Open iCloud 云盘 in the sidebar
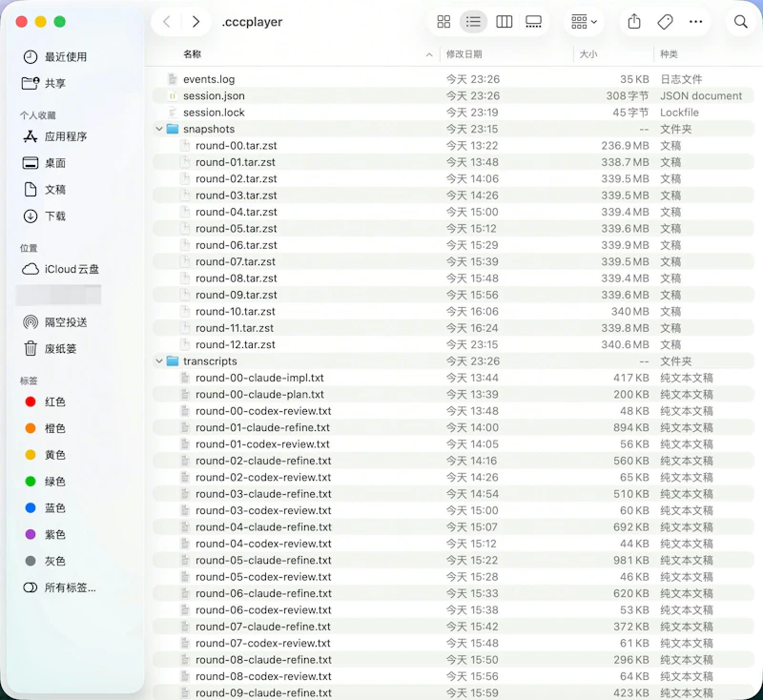Viewport: 763px width, 700px height. point(60,269)
